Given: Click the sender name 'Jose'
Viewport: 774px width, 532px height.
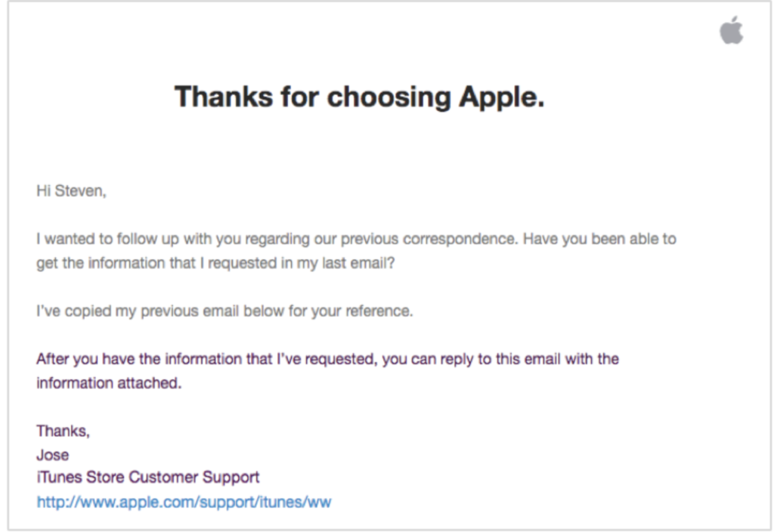Looking at the screenshot, I should (x=52, y=455).
